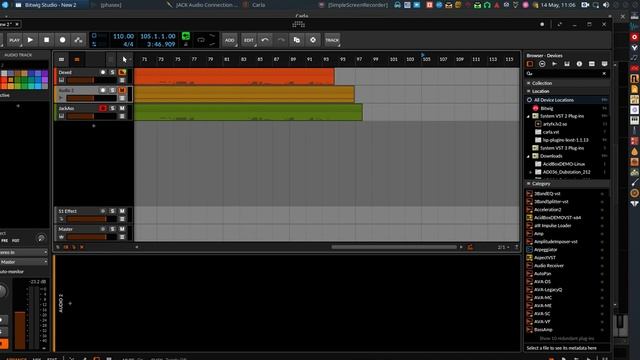
Task: Switch to the arranger timeline view icon
Action: (61, 60)
